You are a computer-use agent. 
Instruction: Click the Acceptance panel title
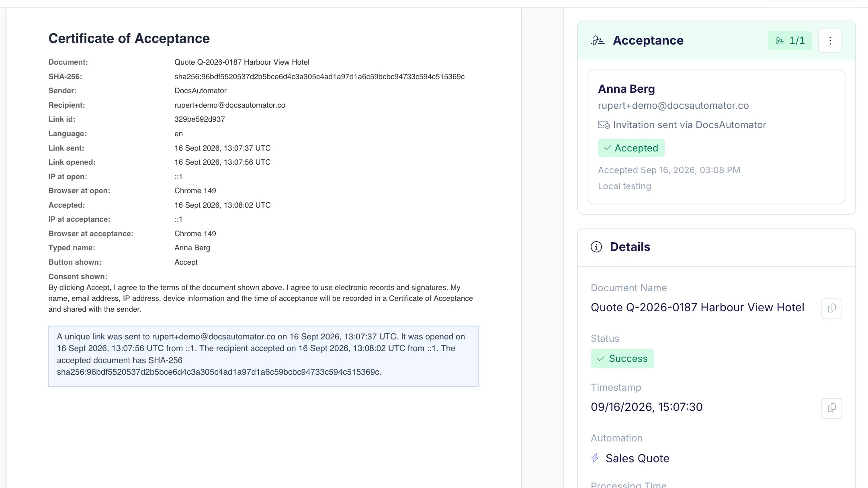pos(648,41)
